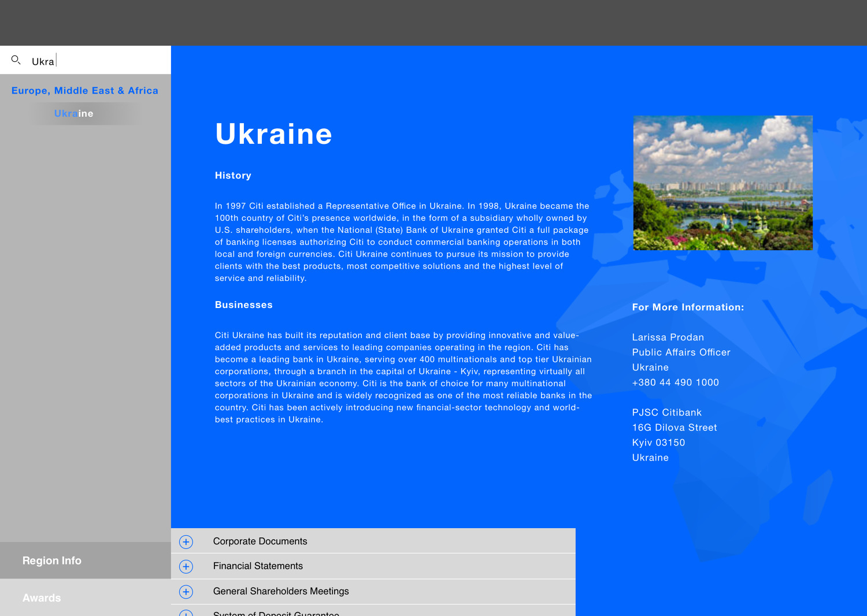867x616 pixels.
Task: Click Kyiv 03150 postal code line
Action: point(659,443)
